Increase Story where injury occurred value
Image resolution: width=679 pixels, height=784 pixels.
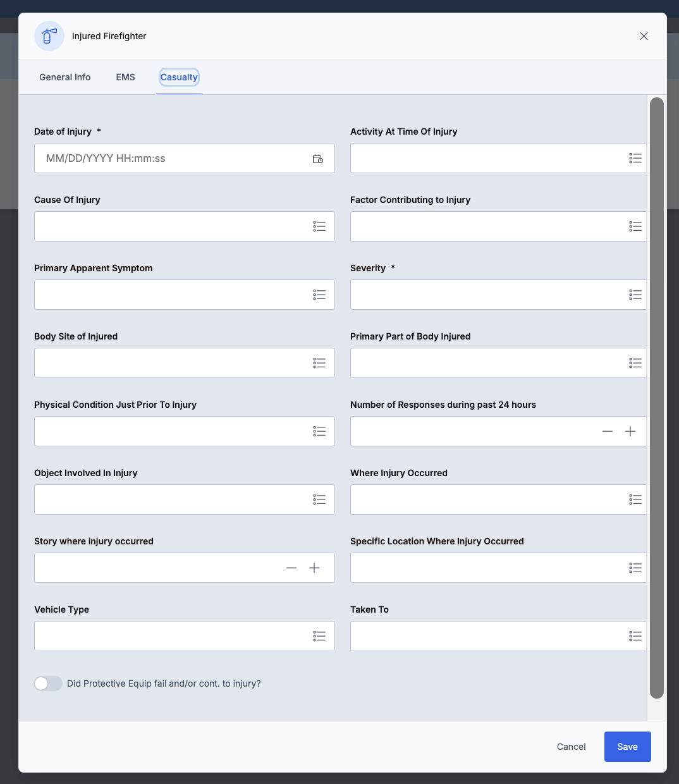(314, 568)
